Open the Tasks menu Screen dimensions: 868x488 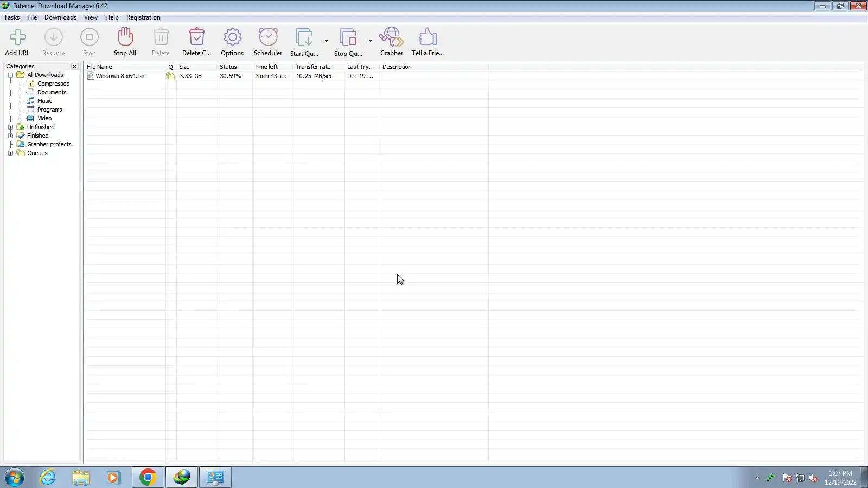click(x=11, y=17)
